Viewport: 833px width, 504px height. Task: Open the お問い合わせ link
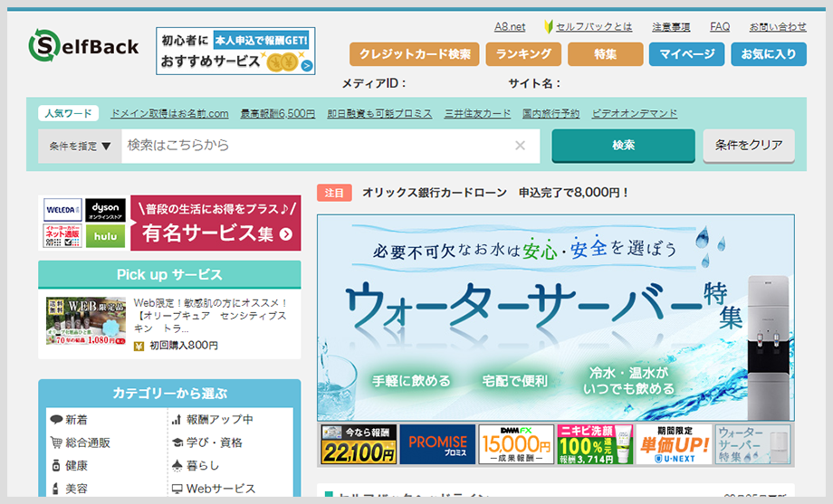[778, 26]
